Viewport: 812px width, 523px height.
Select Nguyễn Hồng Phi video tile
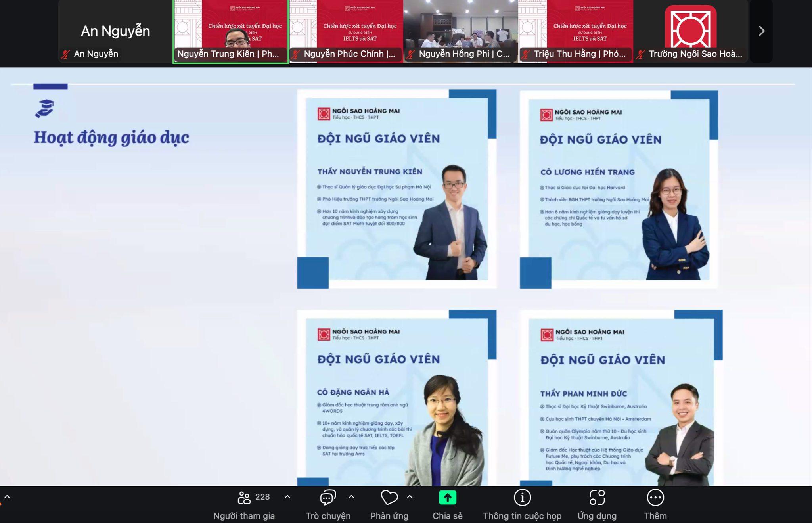point(461,31)
